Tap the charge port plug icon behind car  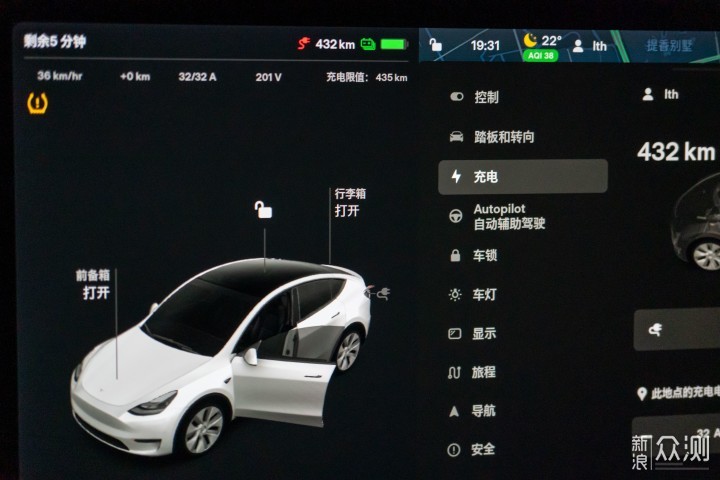click(x=384, y=293)
